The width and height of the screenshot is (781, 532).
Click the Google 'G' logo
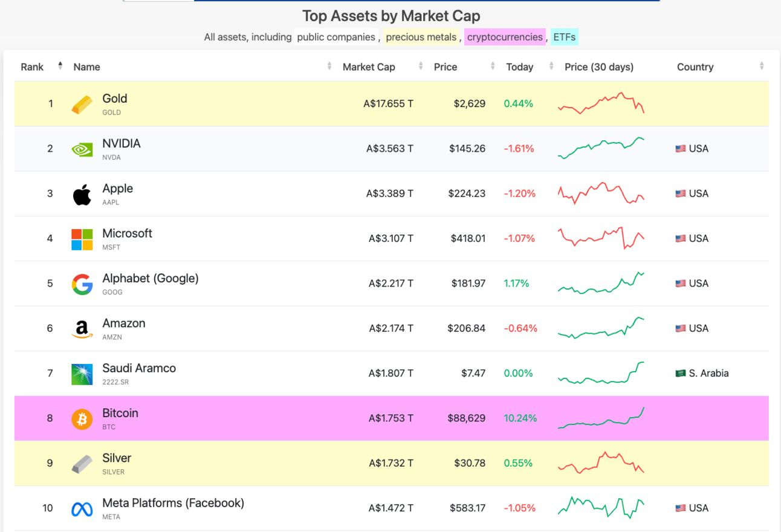tap(82, 283)
